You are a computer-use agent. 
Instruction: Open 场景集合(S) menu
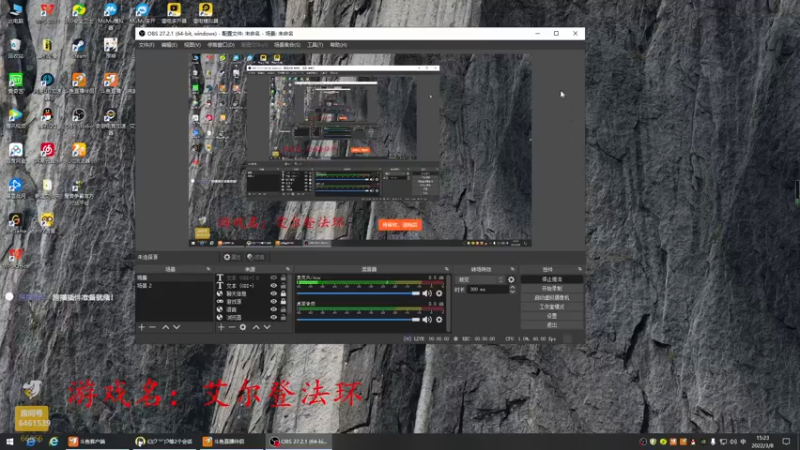287,45
